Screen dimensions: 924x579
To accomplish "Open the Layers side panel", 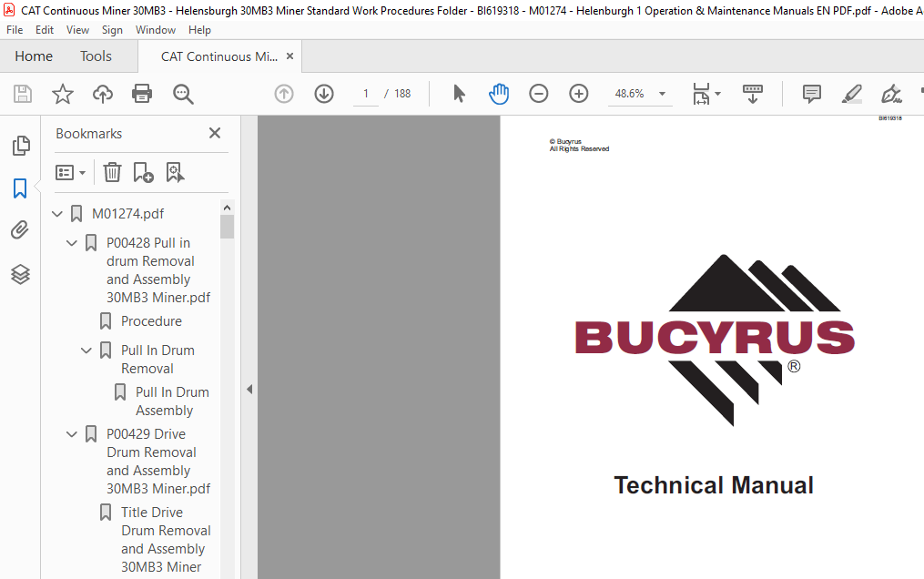I will [21, 274].
